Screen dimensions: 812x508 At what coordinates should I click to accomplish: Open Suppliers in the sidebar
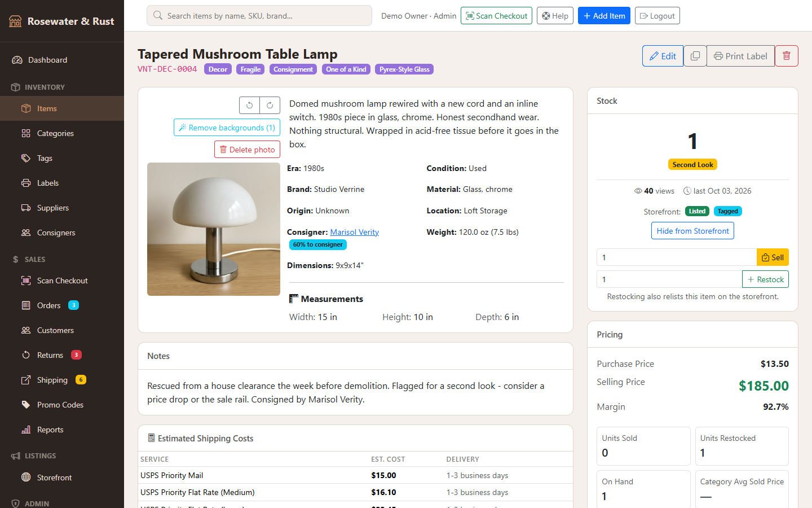[62, 208]
